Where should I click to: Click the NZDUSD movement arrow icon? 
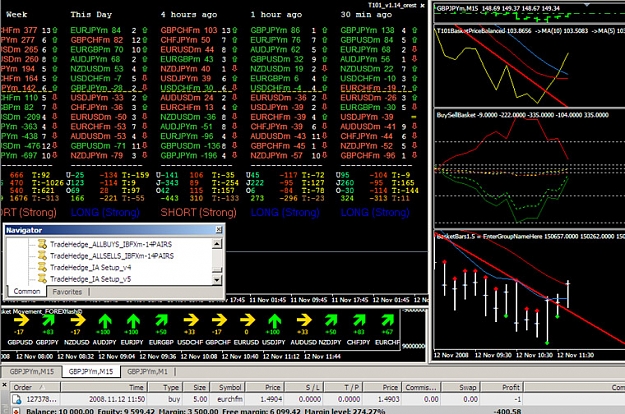[78, 320]
